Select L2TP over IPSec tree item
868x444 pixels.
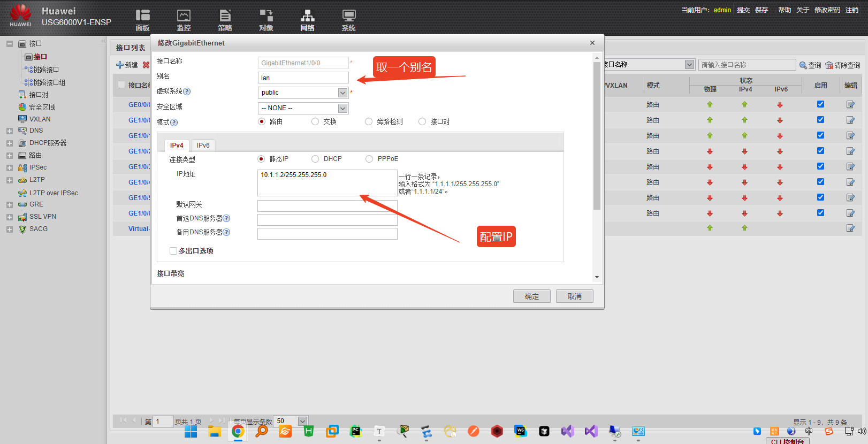point(54,193)
